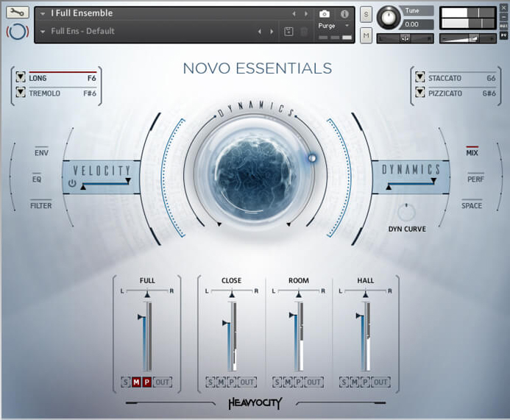This screenshot has height=420, width=510.
Task: Mute the CLOSE mic channel
Action: [x=221, y=382]
